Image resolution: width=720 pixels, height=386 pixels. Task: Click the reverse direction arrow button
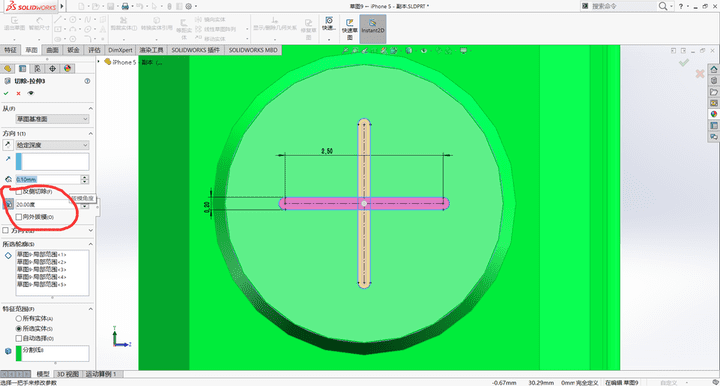(8, 145)
